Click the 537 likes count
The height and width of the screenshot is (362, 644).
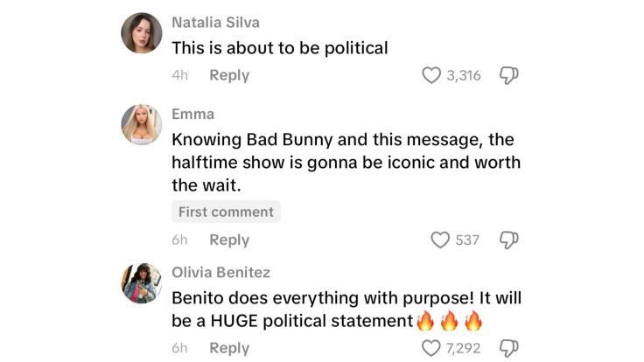coord(467,240)
